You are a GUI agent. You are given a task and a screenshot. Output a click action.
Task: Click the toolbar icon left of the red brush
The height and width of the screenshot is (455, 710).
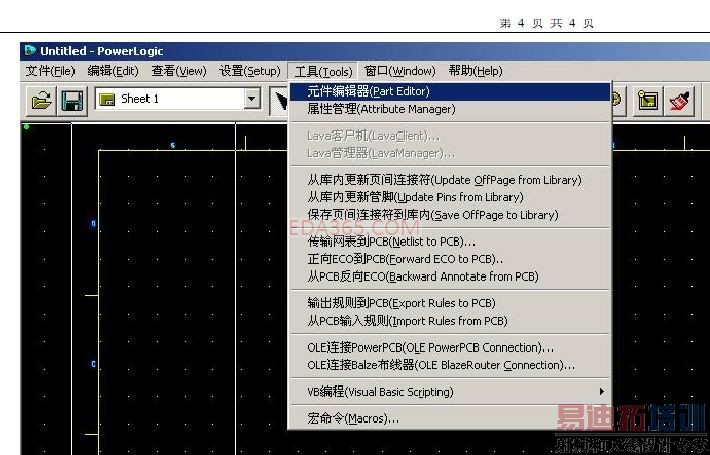tap(648, 100)
